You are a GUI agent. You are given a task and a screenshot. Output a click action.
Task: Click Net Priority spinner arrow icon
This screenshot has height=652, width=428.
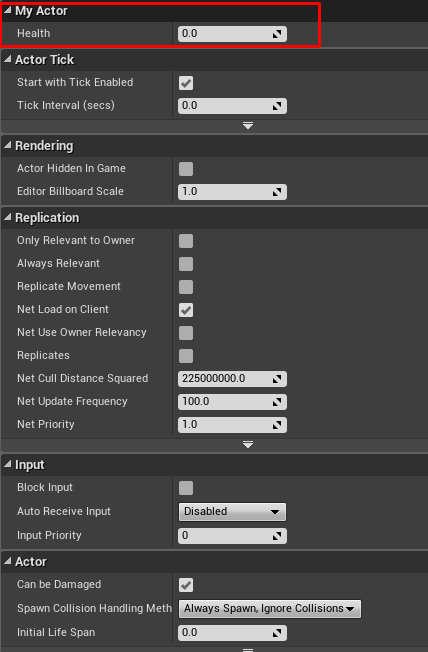point(277,425)
